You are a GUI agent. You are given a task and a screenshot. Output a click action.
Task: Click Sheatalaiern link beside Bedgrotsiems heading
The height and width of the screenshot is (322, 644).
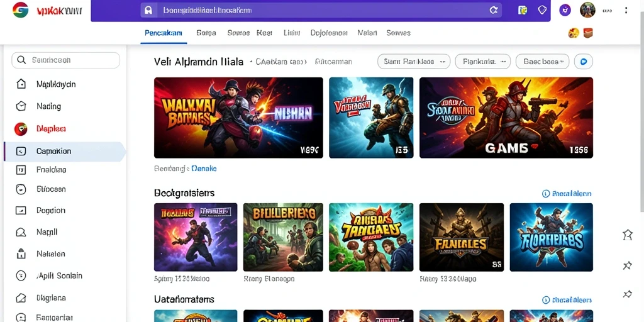pyautogui.click(x=567, y=194)
